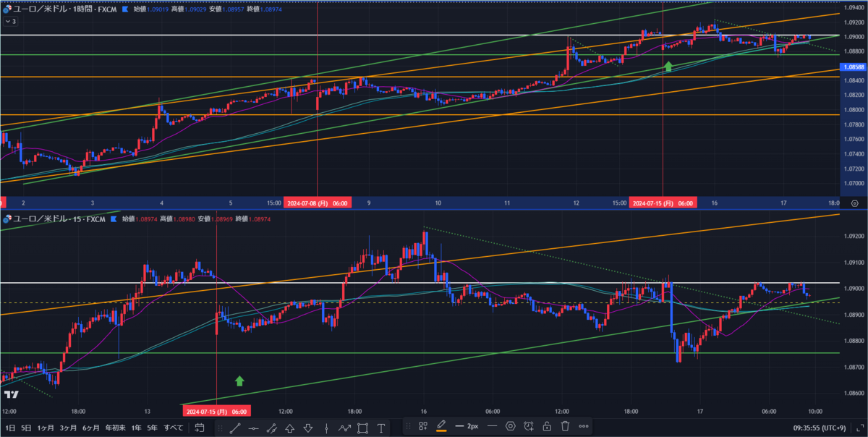This screenshot has height=437, width=868.
Task: Select the 3ヶ月 time range
Action: pyautogui.click(x=68, y=428)
